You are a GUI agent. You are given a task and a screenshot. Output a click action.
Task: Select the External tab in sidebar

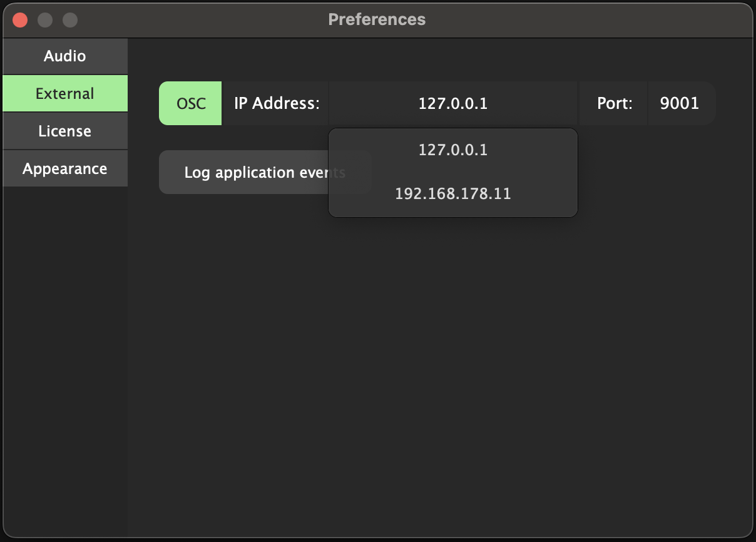click(65, 94)
